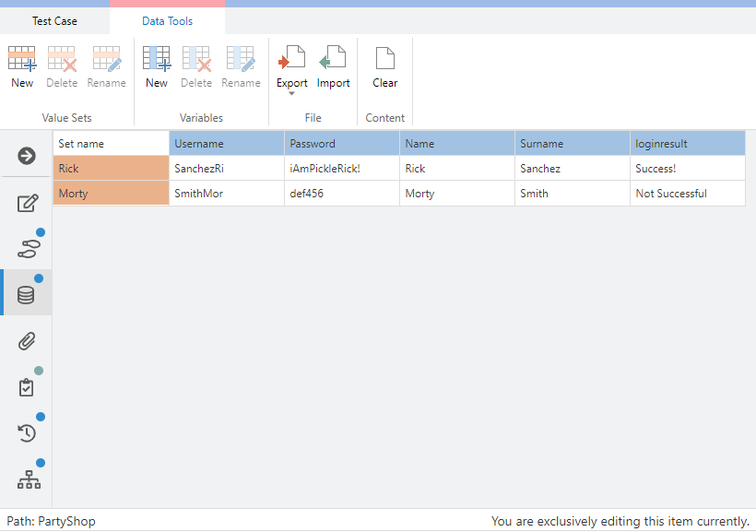Select the Rick value set row
This screenshot has width=756, height=532.
click(x=111, y=169)
